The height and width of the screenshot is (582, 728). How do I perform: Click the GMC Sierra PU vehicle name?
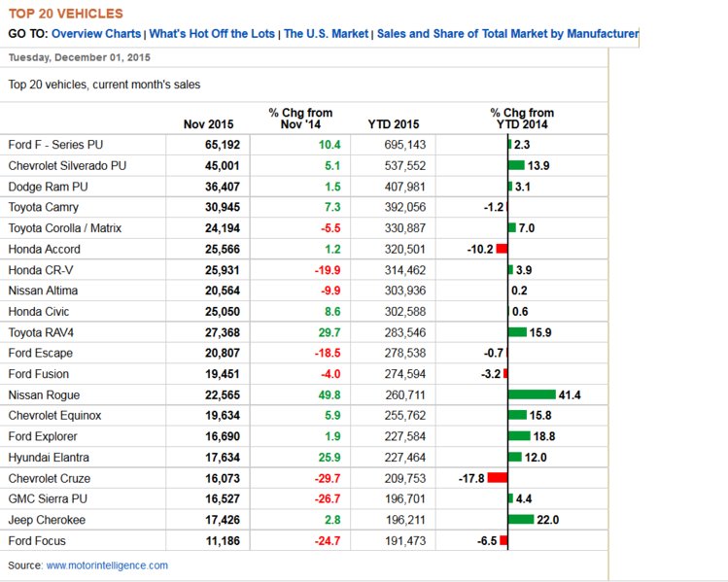coord(48,498)
